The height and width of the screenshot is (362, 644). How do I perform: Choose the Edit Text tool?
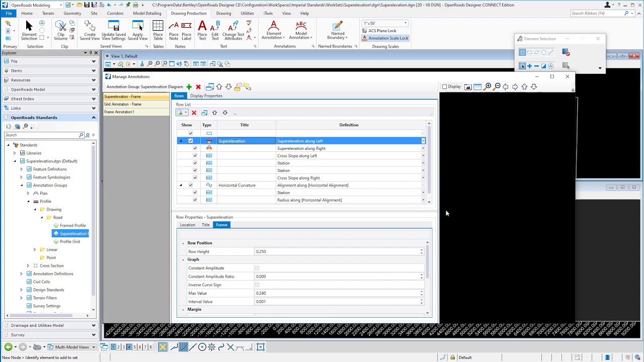click(x=215, y=31)
